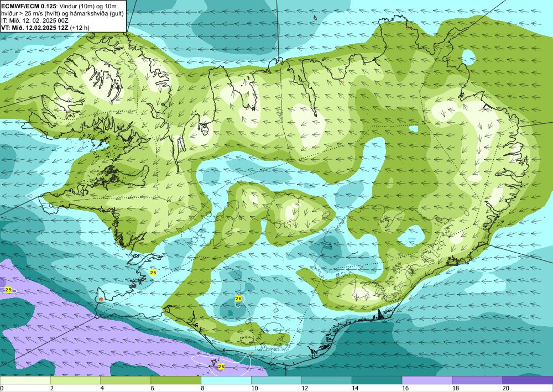Screen dimensions: 553x392
Task: Click the legend scale value '20'
Action: tap(506, 389)
